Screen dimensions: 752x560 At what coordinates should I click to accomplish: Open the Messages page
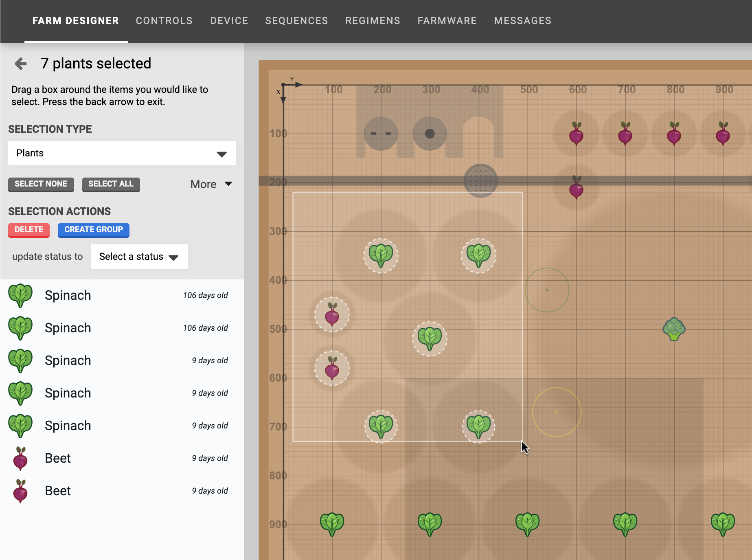coord(522,20)
